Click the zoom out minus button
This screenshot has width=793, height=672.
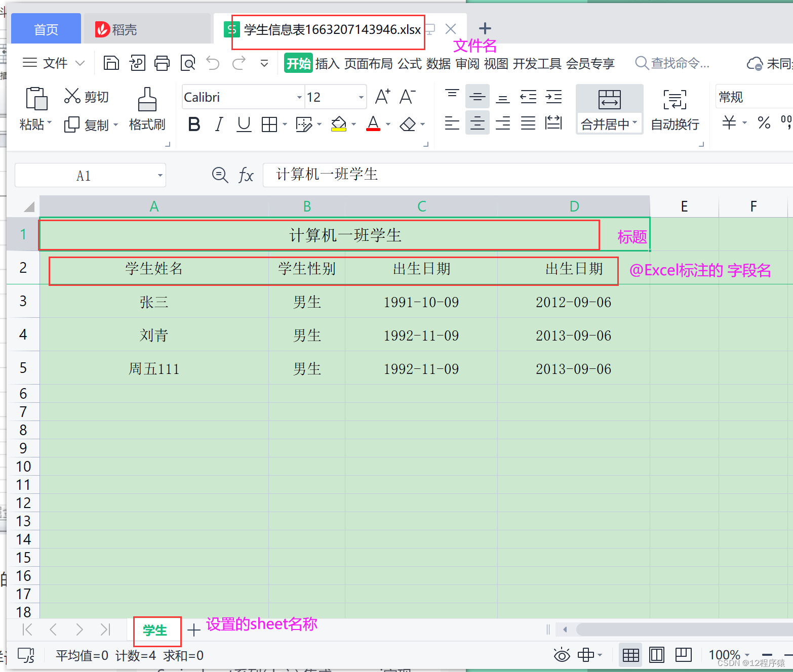767,655
